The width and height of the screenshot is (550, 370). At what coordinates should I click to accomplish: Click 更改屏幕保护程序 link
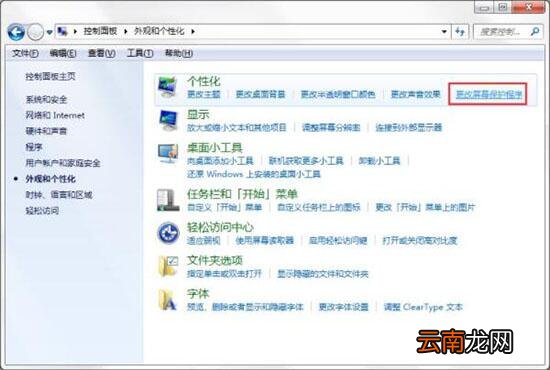point(489,94)
